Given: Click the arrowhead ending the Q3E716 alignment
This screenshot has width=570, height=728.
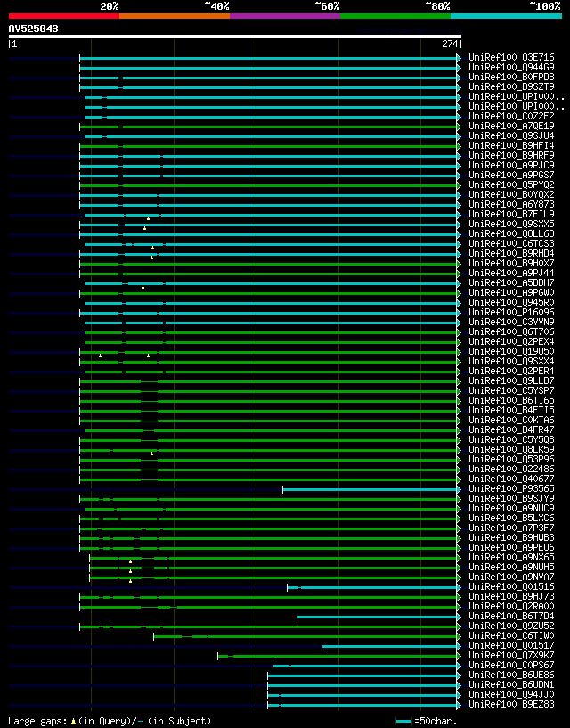Looking at the screenshot, I should [459, 58].
